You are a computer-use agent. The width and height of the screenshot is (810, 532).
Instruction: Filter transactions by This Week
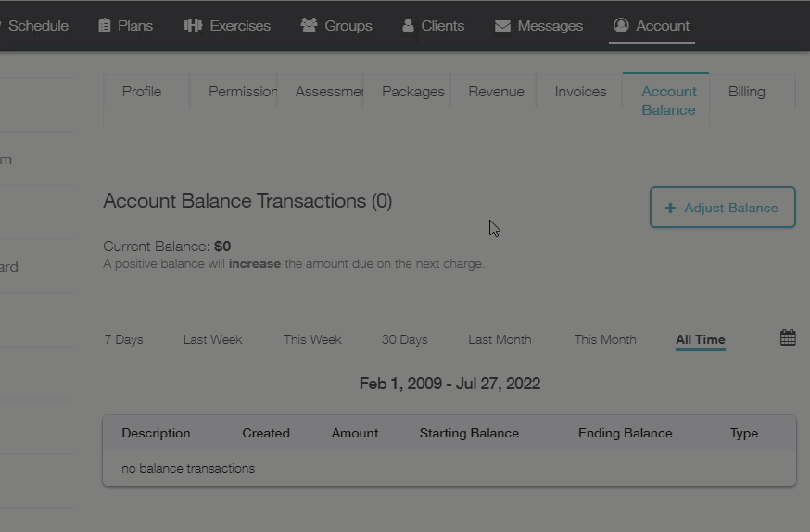tap(312, 339)
